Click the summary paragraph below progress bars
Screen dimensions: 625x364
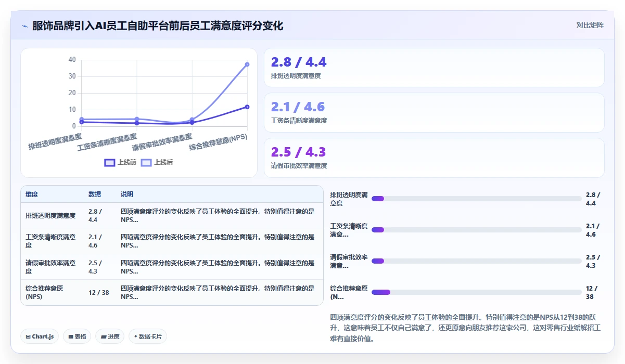pos(465,328)
